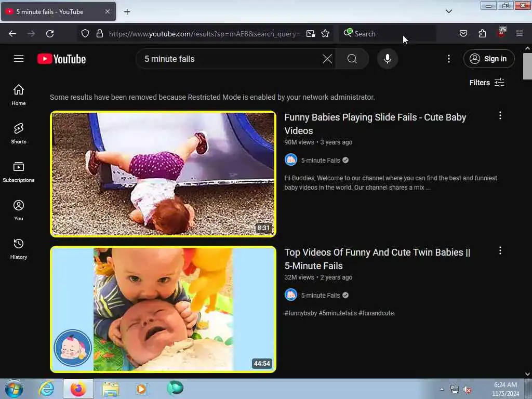Open the media player taskbar icon
This screenshot has width=532, height=399.
(x=142, y=389)
